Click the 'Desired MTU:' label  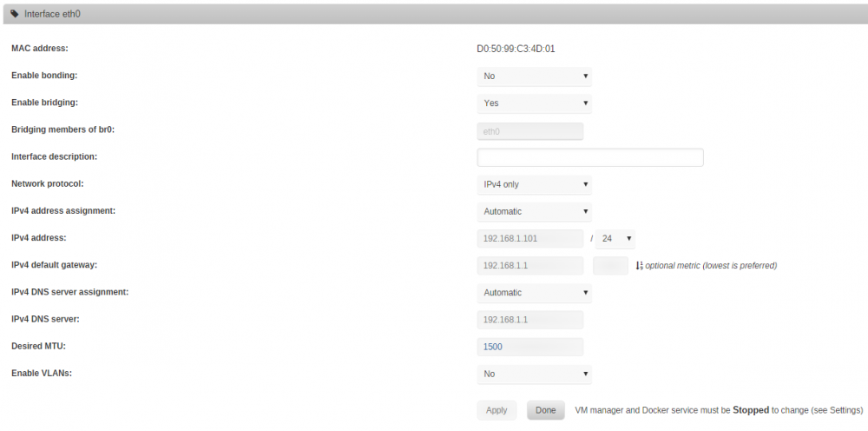(38, 346)
